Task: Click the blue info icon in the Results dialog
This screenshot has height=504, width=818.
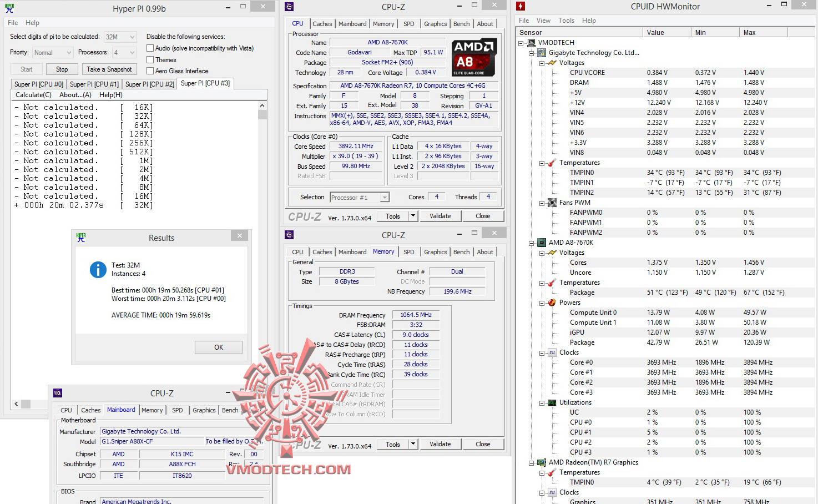Action: [98, 270]
